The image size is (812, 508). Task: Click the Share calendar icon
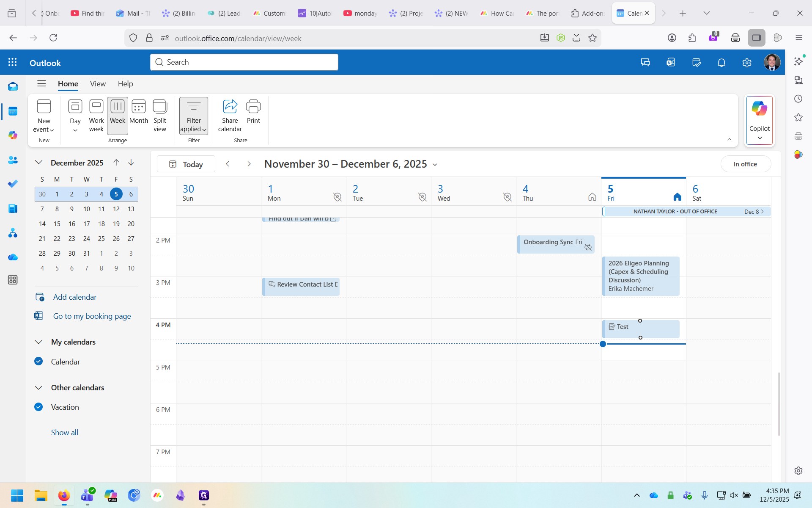click(x=230, y=107)
